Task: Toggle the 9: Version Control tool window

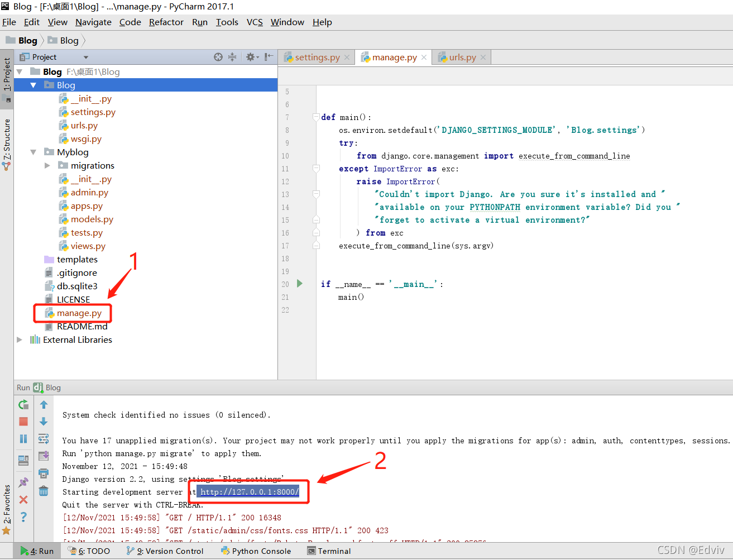Action: click(x=165, y=551)
